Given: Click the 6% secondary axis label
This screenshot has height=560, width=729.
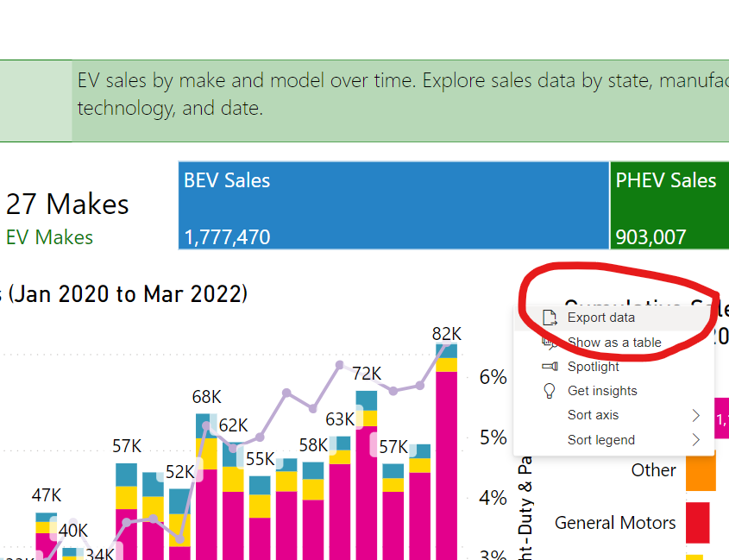Looking at the screenshot, I should [x=492, y=377].
